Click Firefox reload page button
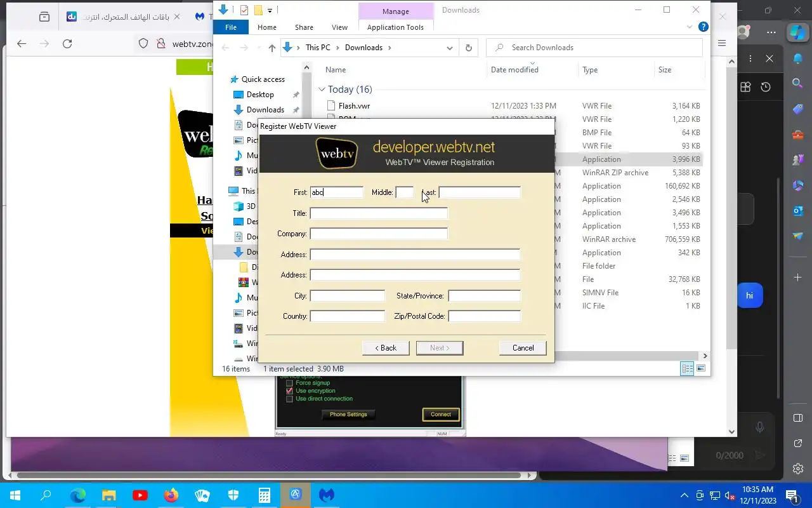The height and width of the screenshot is (508, 812). tap(67, 44)
